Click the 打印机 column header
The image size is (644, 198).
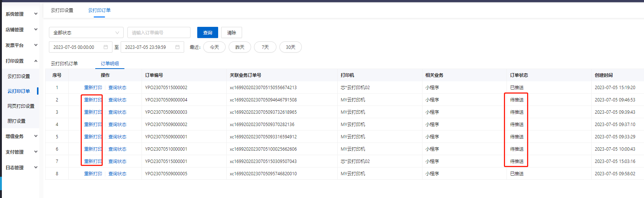pos(347,75)
